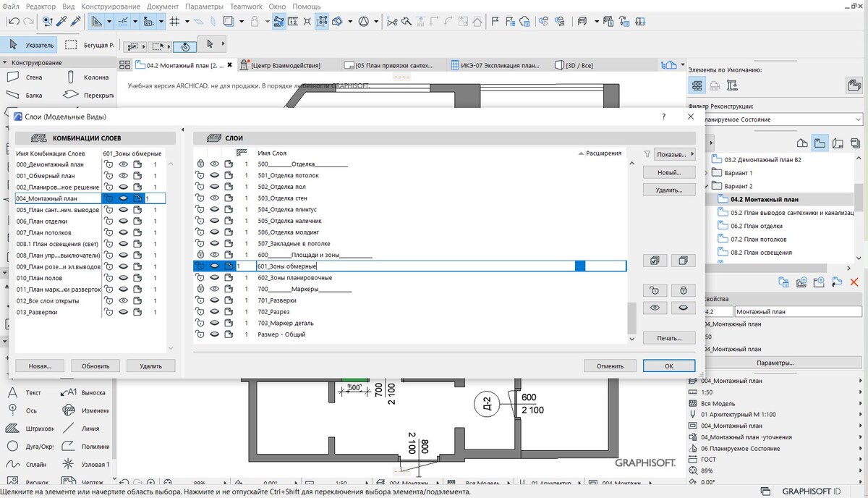Confirm with the OK button
Viewport: 868px width, 498px height.
(669, 366)
